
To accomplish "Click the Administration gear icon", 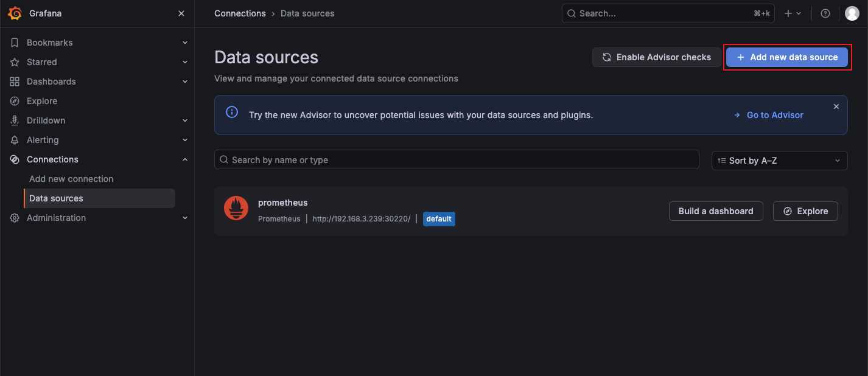I will pyautogui.click(x=15, y=218).
